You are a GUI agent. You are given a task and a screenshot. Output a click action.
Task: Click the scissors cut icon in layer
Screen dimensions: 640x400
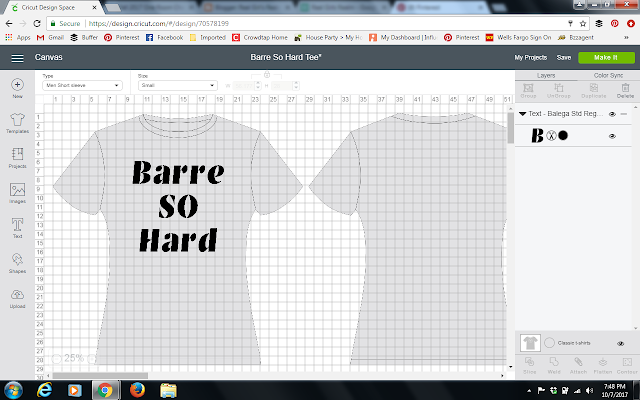click(x=551, y=136)
